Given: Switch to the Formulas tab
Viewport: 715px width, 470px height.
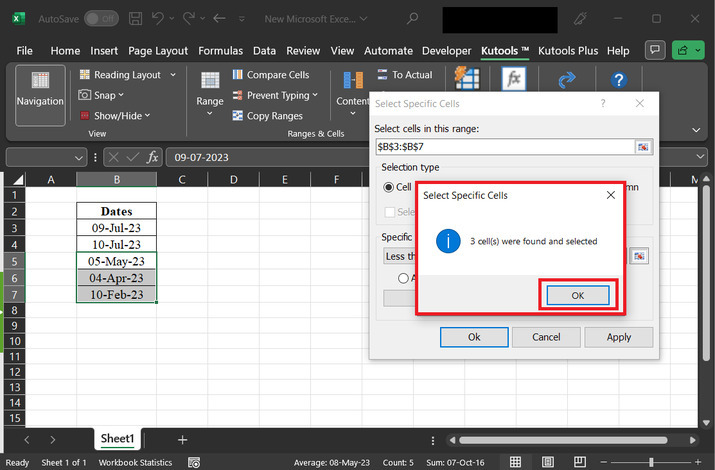Looking at the screenshot, I should tap(220, 51).
